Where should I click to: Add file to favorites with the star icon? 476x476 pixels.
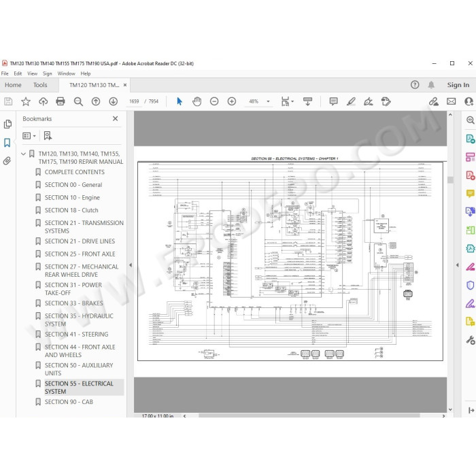coord(26,101)
